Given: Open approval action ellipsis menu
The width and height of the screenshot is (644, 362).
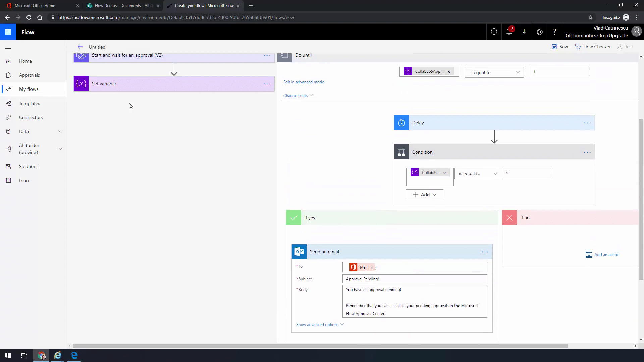Looking at the screenshot, I should point(267,55).
